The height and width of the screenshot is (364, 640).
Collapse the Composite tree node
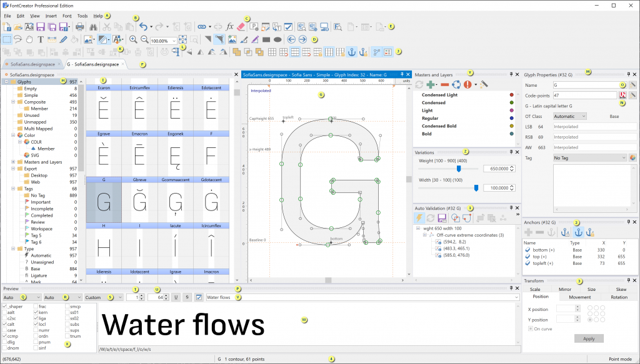[x=14, y=102]
